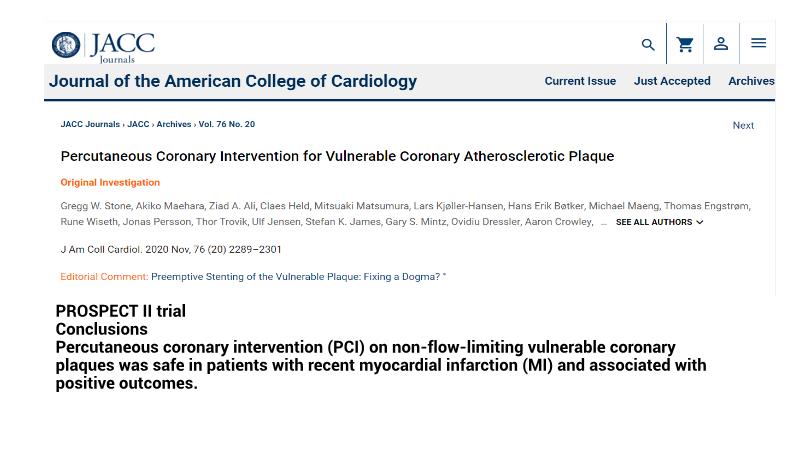800x450 pixels.
Task: Go to Just Accepted articles
Action: pyautogui.click(x=672, y=81)
